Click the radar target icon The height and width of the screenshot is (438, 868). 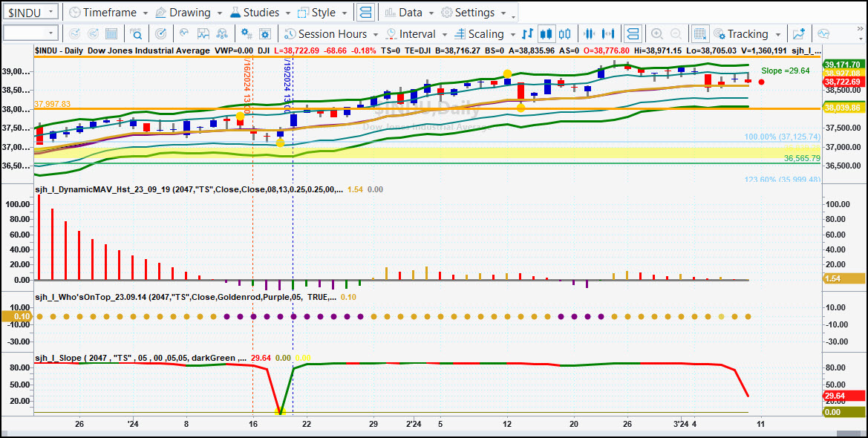point(161,33)
